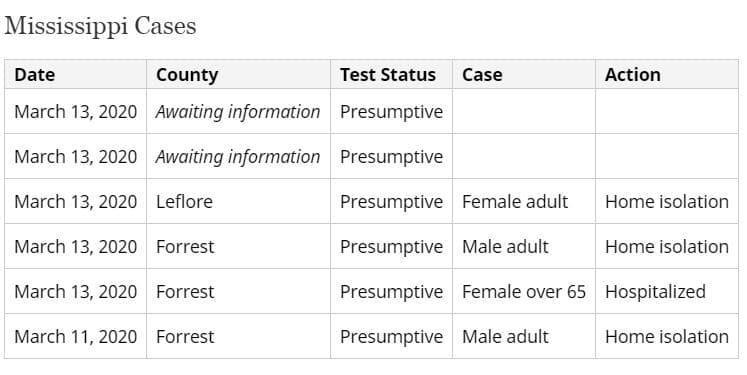Select Male adult in the March 11 row
This screenshot has width=747, height=375.
click(x=524, y=336)
